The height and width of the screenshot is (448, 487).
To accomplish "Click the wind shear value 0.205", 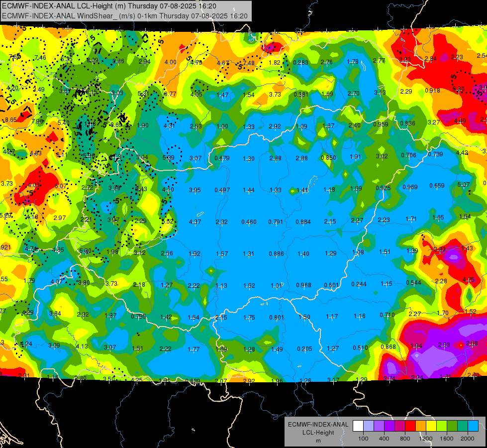I will 304,349.
